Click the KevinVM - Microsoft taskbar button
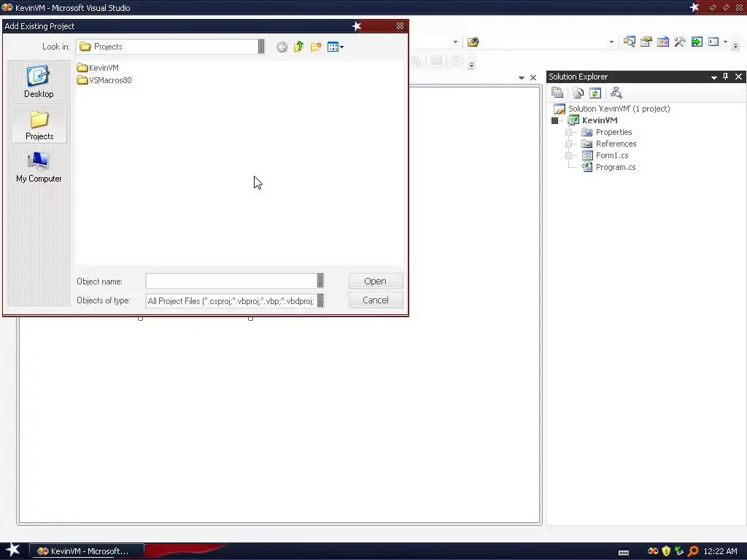The height and width of the screenshot is (560, 747). coord(87,551)
